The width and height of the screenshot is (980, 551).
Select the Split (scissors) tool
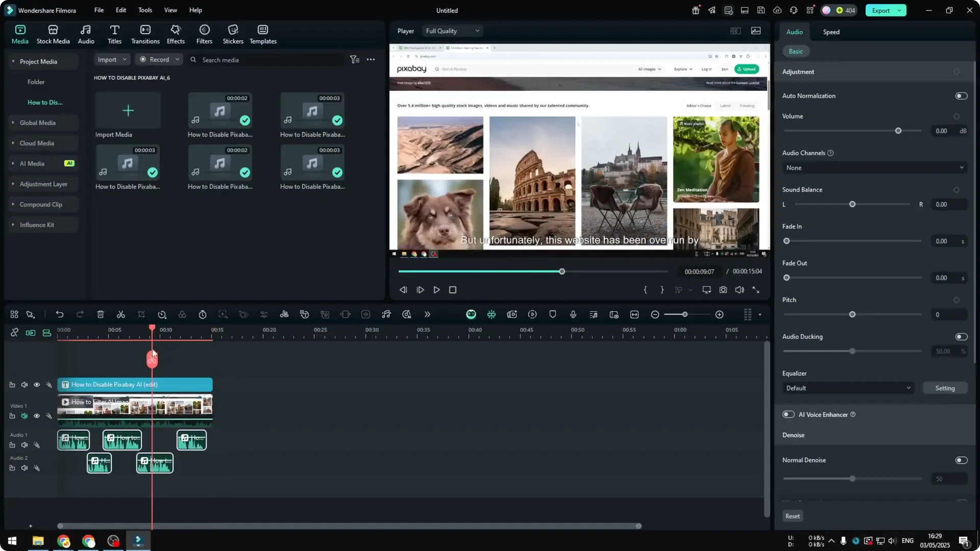[x=121, y=314]
